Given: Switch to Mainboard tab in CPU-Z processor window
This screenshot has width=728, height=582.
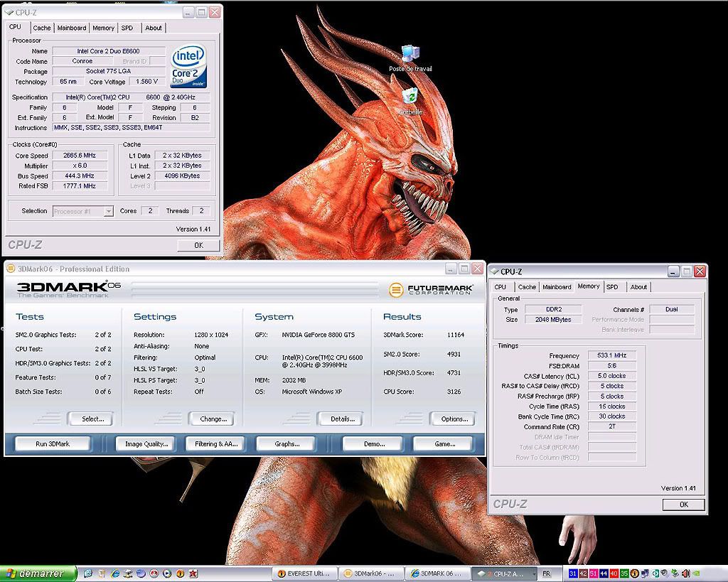Looking at the screenshot, I should (x=72, y=28).
